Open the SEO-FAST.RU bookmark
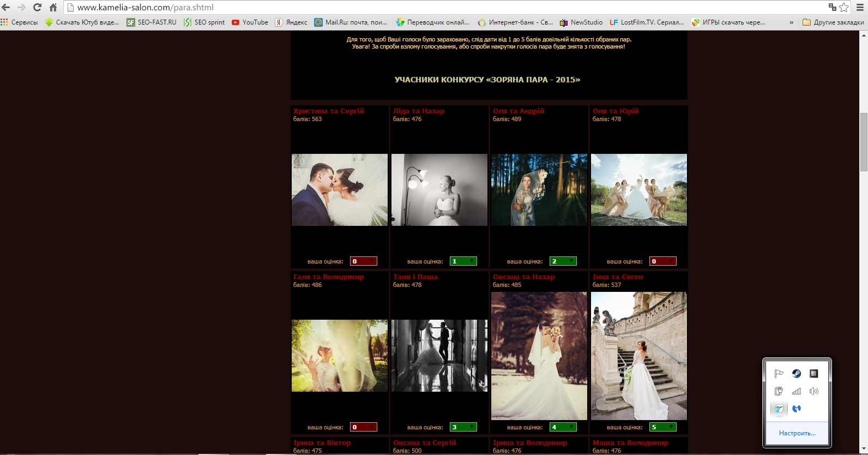The width and height of the screenshot is (868, 455). click(x=152, y=22)
